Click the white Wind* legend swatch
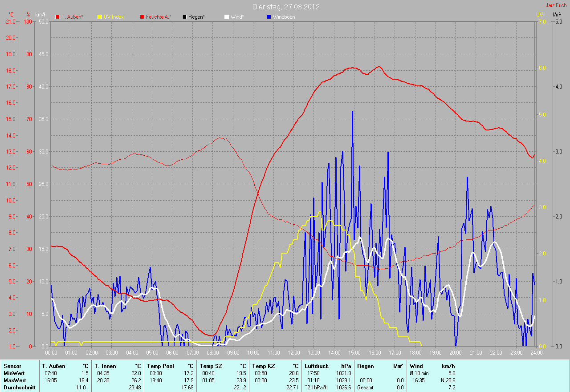Viewport: 570px width, 392px height. (x=226, y=17)
